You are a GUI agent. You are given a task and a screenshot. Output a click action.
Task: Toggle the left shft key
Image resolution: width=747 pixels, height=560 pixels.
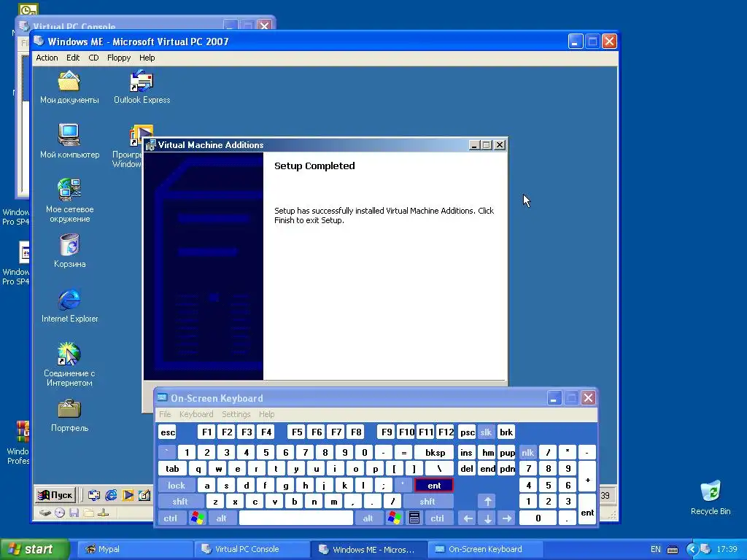(181, 502)
